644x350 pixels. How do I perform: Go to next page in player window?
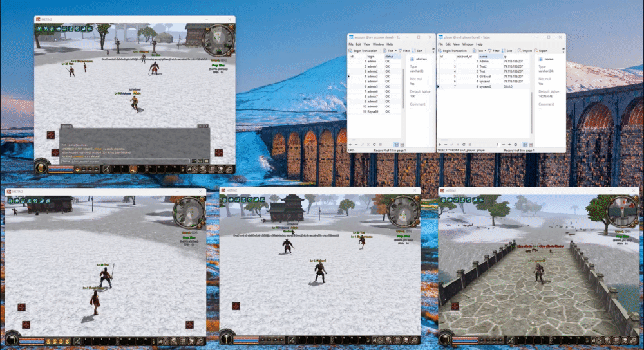504,145
